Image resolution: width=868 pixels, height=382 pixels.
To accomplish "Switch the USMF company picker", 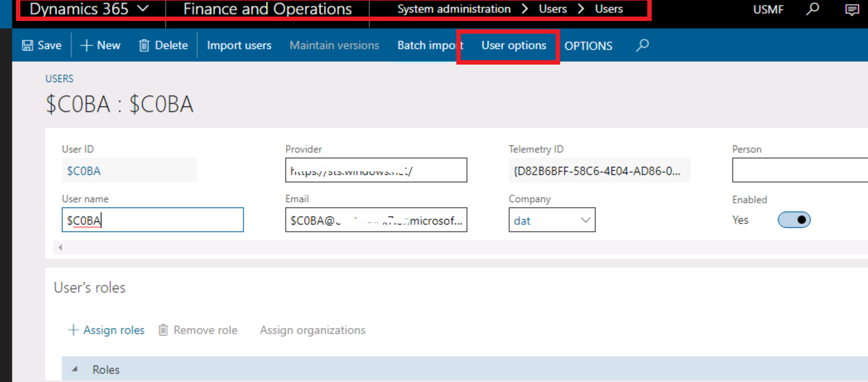I will pos(768,9).
